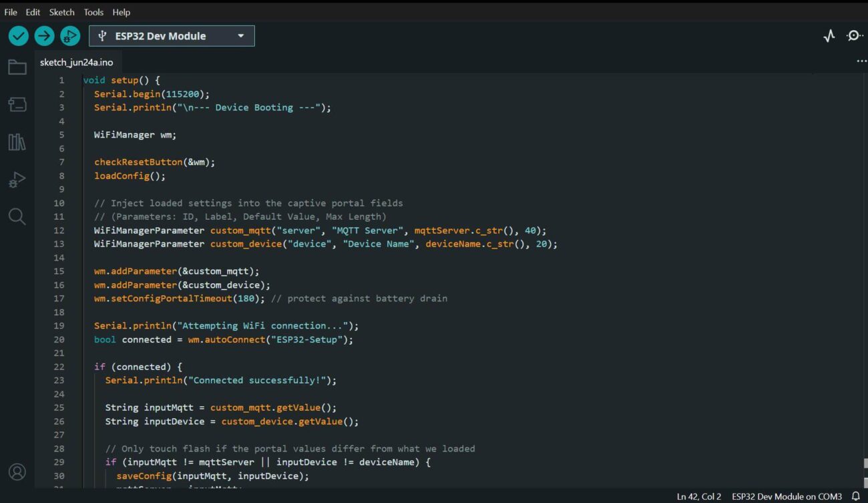The image size is (868, 503).
Task: Click the saveConfig(inputMqtt, inputDevice) line
Action: point(212,476)
